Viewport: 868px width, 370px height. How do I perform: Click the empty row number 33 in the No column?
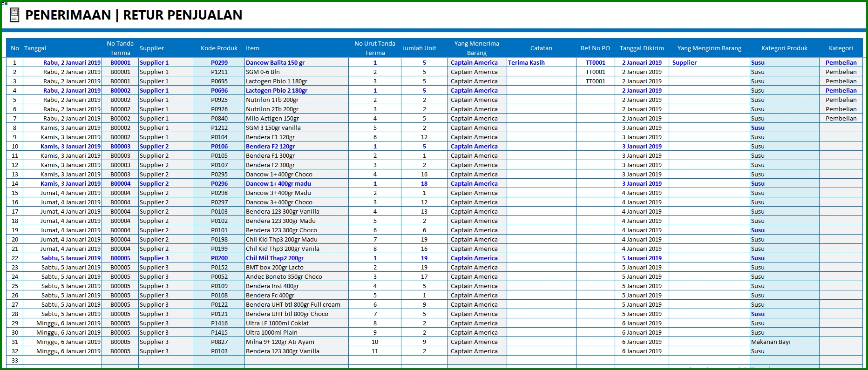15,360
